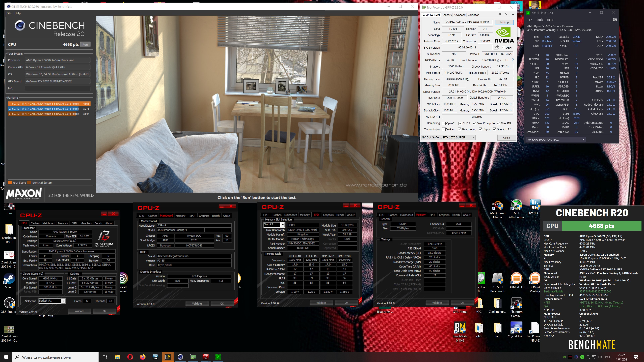Click Windows search box on taskbar

(56, 357)
